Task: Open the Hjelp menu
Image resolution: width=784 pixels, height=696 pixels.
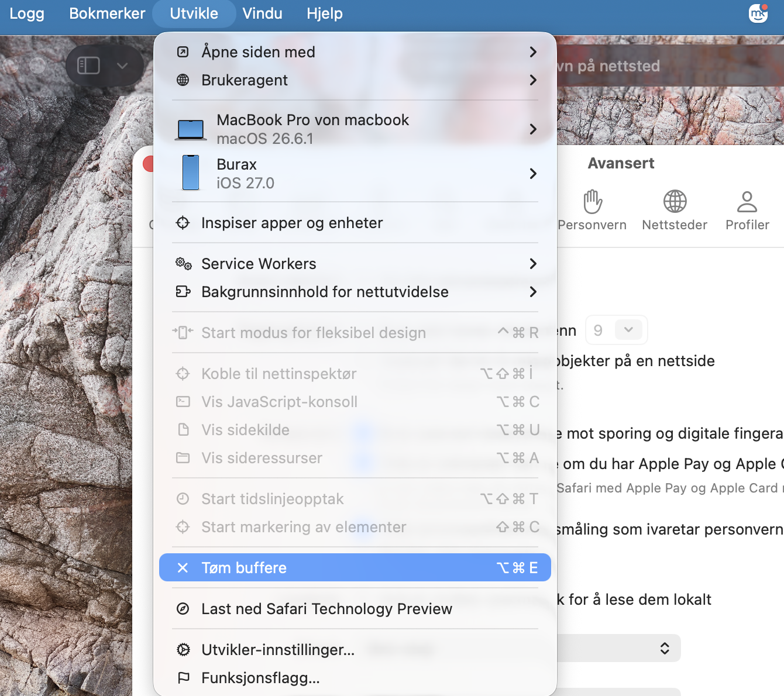Action: pos(325,13)
